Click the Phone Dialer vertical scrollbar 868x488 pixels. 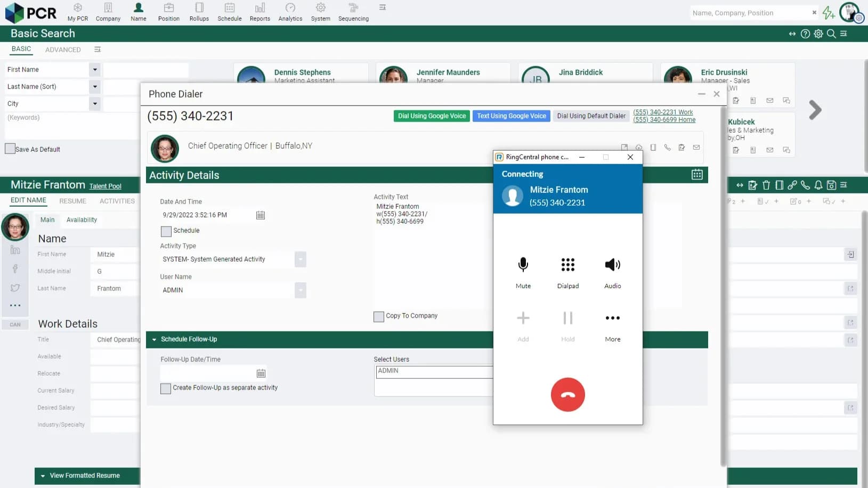[723, 287]
